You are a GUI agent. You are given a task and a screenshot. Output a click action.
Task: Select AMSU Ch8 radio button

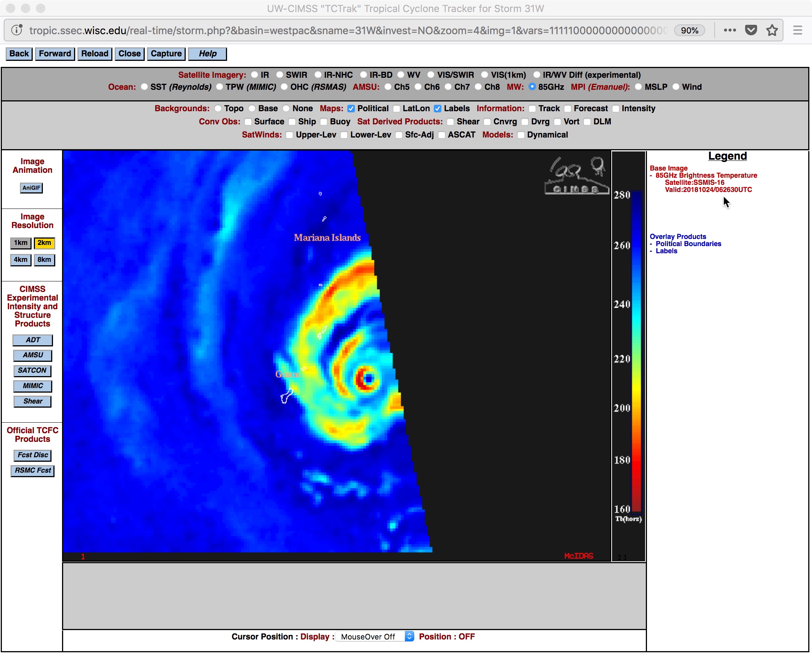point(478,87)
